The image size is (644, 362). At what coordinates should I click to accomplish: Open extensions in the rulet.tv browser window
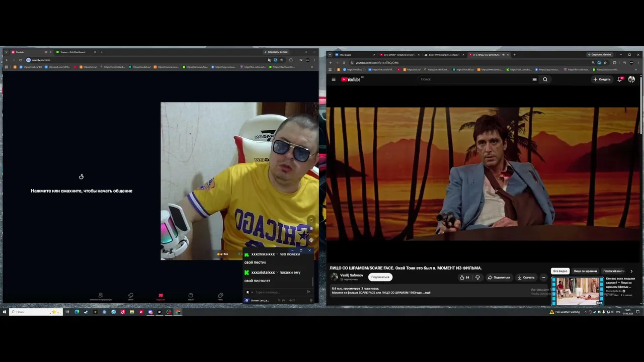[x=291, y=60]
